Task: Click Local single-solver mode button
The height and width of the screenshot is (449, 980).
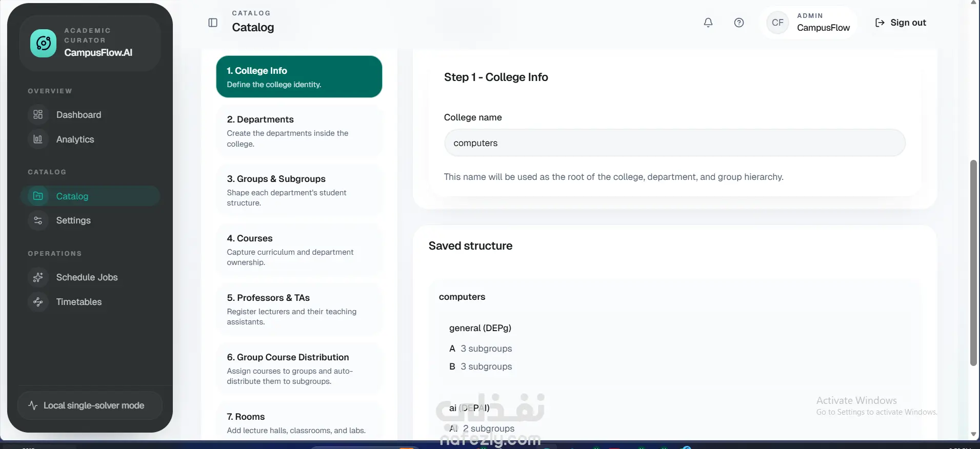Action: (x=90, y=405)
